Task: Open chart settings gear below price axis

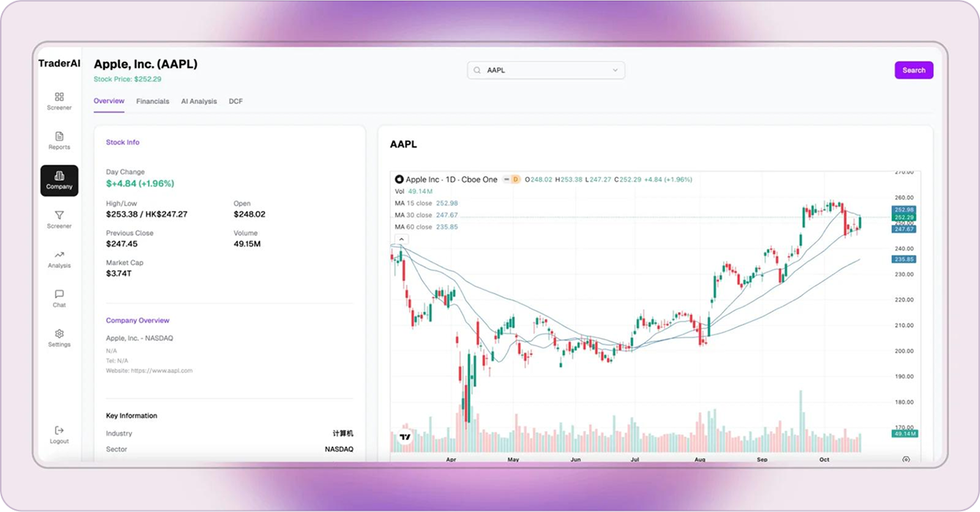Action: tap(906, 459)
